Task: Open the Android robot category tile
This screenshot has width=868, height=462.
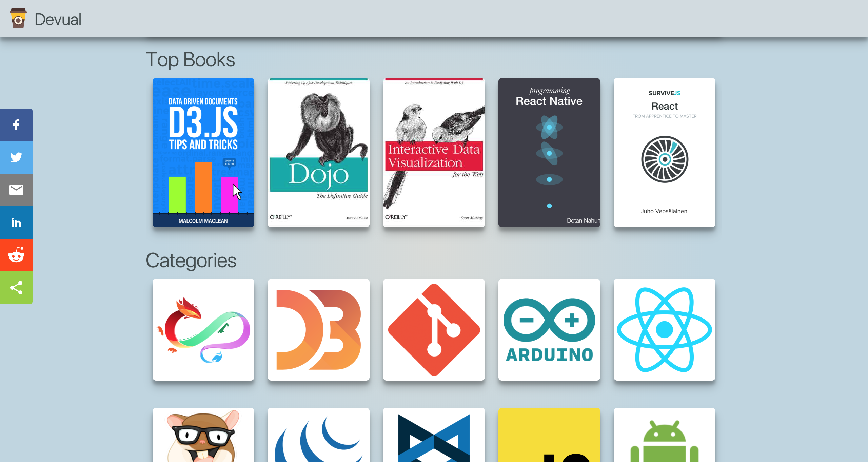Action: pos(664,438)
